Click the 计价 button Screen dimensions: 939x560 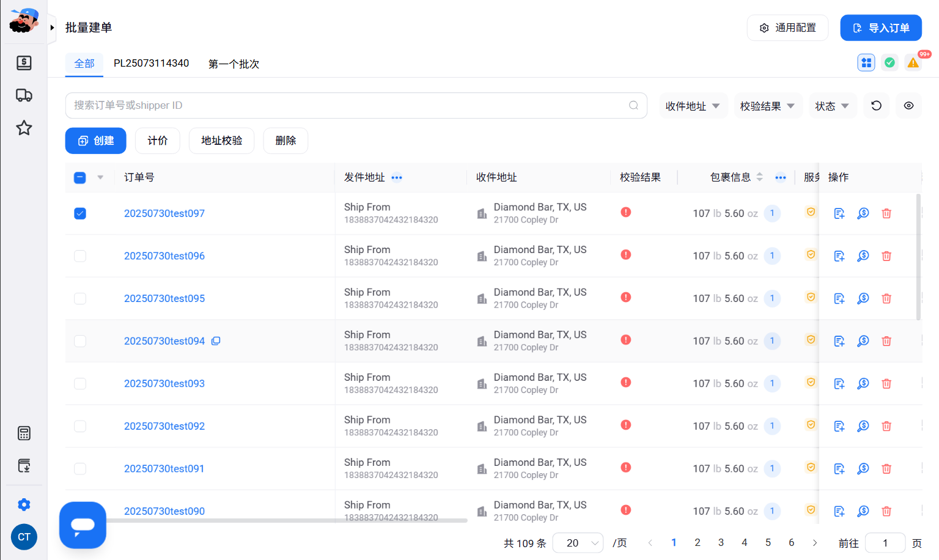point(158,141)
